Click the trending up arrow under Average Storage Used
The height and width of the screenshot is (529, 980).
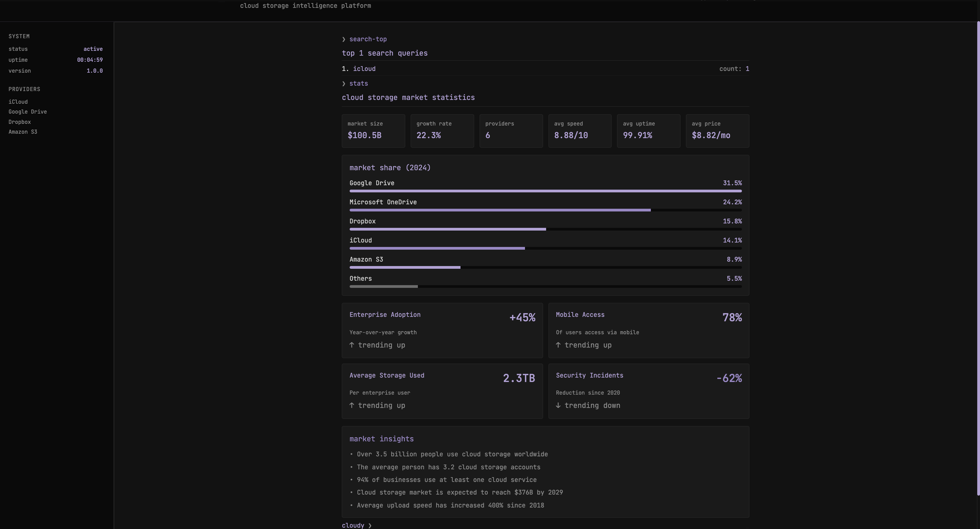coord(352,406)
